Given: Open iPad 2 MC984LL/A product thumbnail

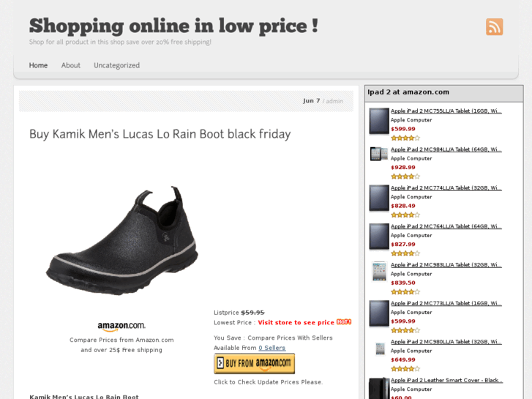Looking at the screenshot, I should click(379, 154).
